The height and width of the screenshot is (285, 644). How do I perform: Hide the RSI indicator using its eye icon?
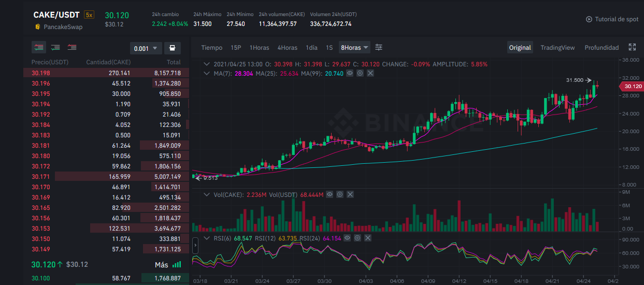click(347, 238)
